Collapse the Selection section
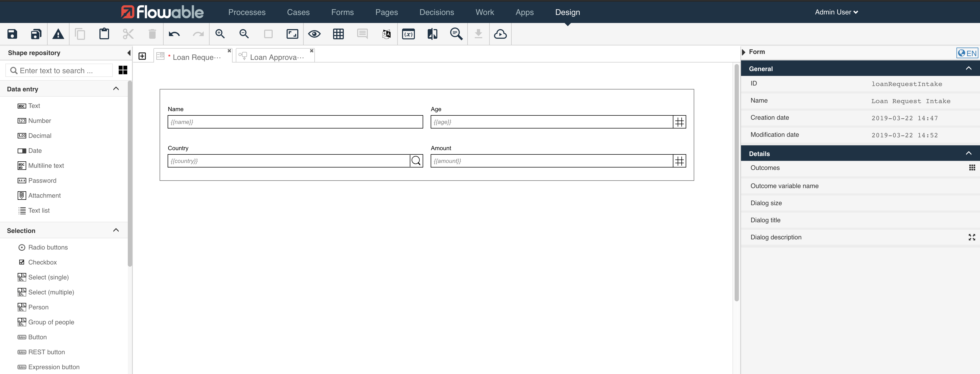Viewport: 980px width, 374px height. point(116,230)
